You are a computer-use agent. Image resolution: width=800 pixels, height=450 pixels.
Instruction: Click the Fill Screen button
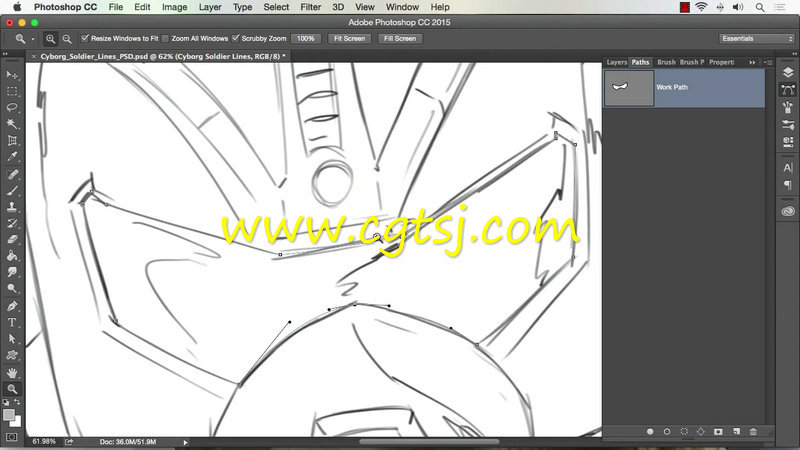[400, 39]
